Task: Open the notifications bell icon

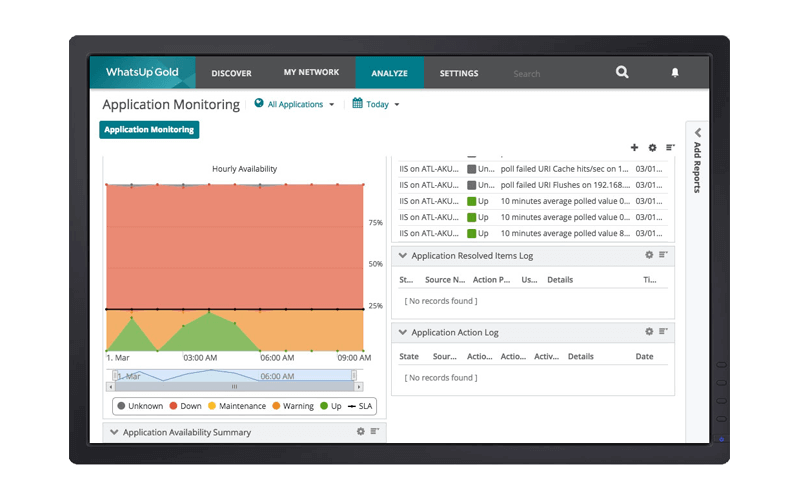Action: (x=674, y=72)
